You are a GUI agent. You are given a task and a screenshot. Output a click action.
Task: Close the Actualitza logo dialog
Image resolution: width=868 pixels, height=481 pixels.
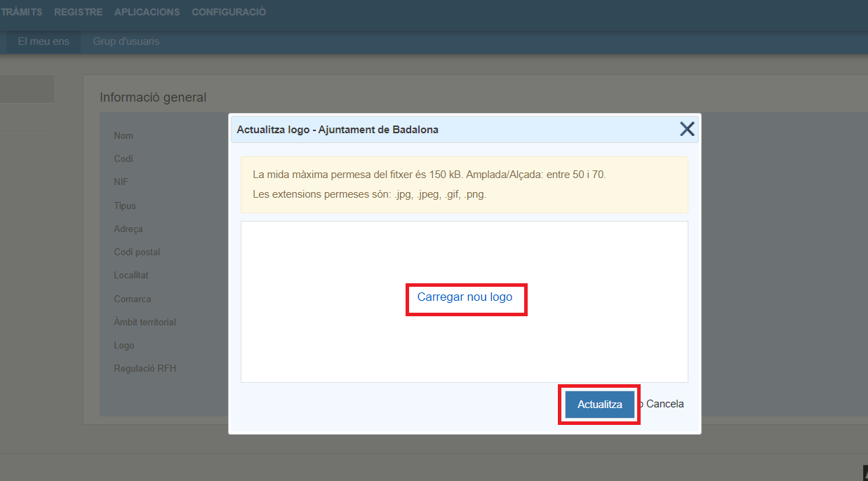point(686,129)
